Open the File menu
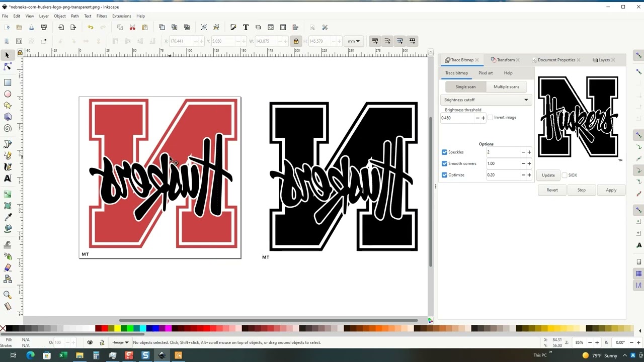 [x=5, y=16]
